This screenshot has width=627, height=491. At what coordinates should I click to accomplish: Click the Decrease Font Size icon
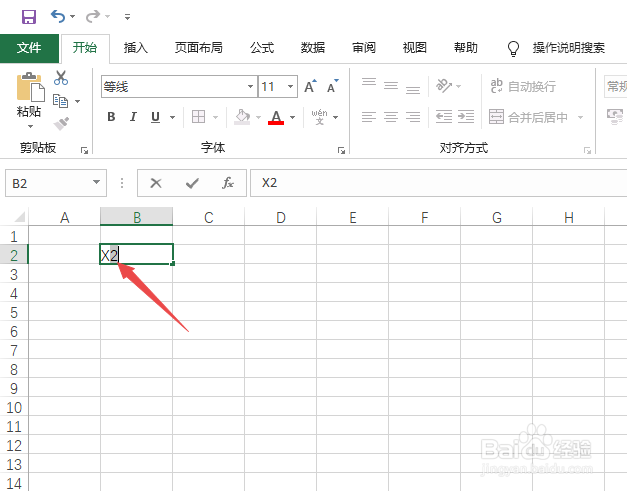click(x=332, y=86)
